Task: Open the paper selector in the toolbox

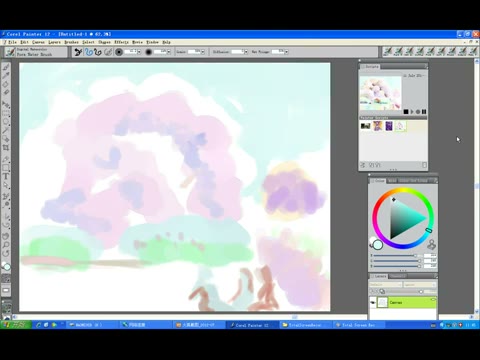Action: tap(6, 278)
